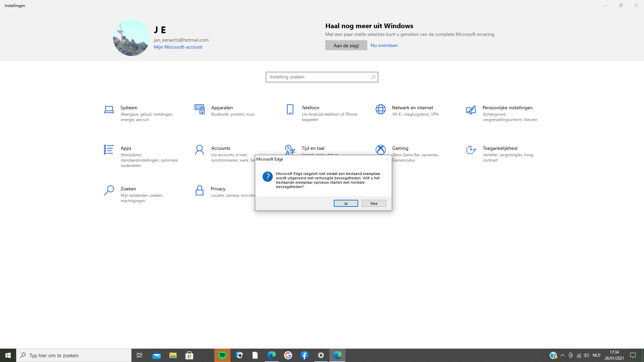Viewport: 644px width, 362px height.
Task: Open Apparaten devices icon
Action: (x=200, y=109)
